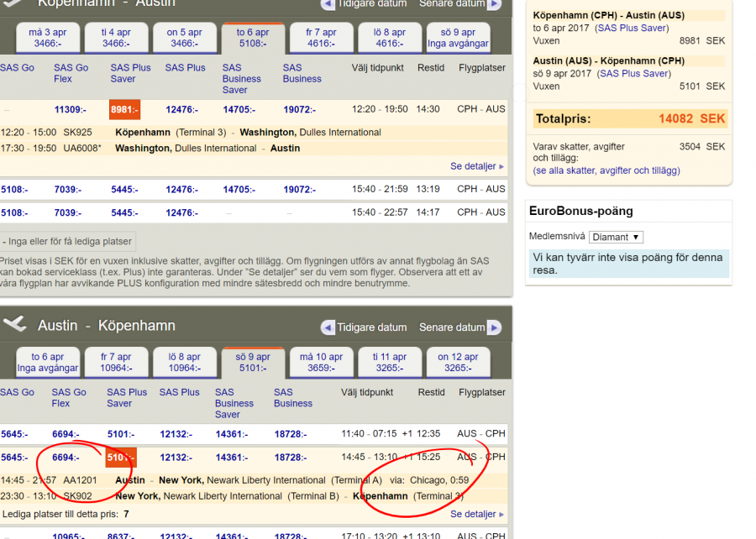Select outbound tab sö 9 apr Inga avgångar
Image resolution: width=756 pixels, height=539 pixels.
458,38
